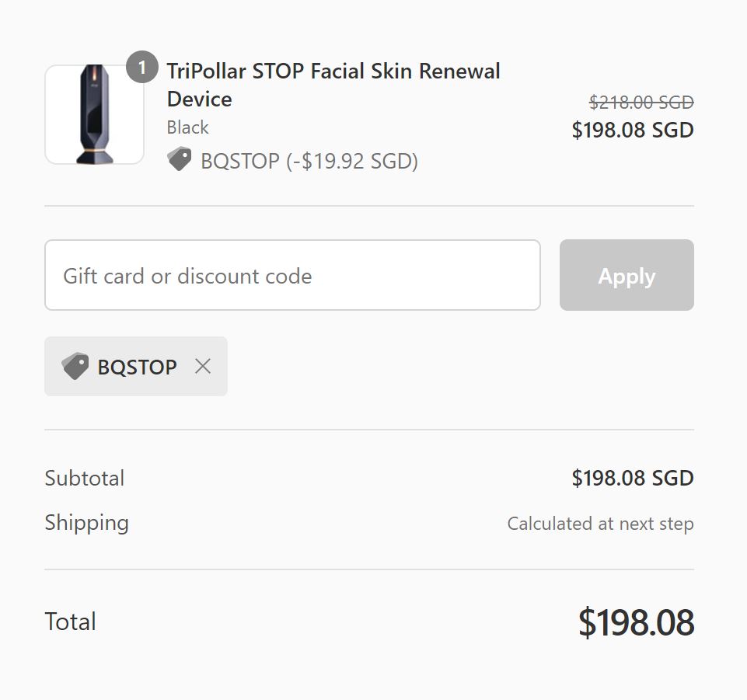The image size is (747, 700).
Task: Click the TriPollar STOP product title
Action: [333, 71]
